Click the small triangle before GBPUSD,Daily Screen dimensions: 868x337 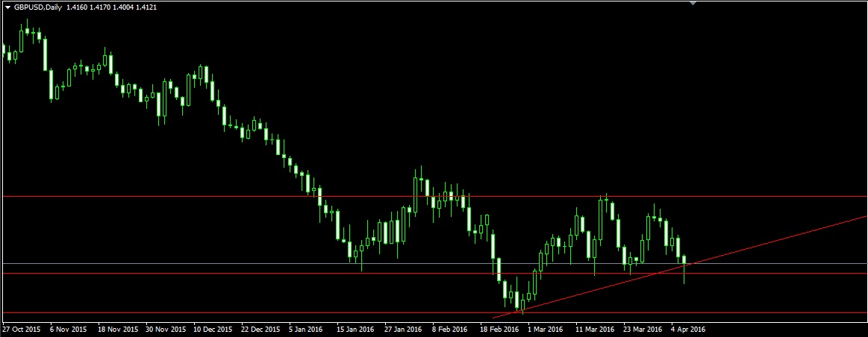click(x=7, y=7)
